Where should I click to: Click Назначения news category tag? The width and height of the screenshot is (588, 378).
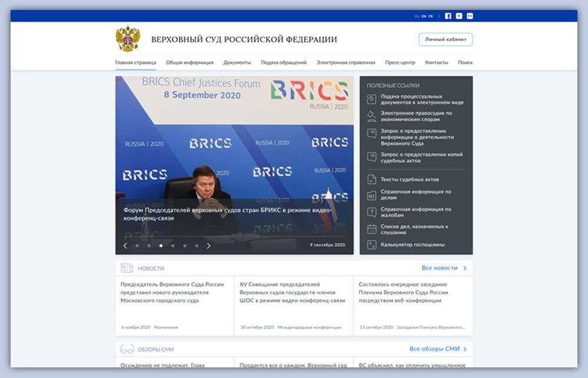click(166, 327)
